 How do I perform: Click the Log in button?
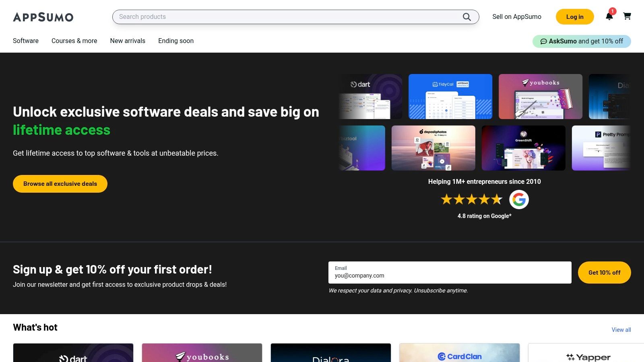point(574,17)
